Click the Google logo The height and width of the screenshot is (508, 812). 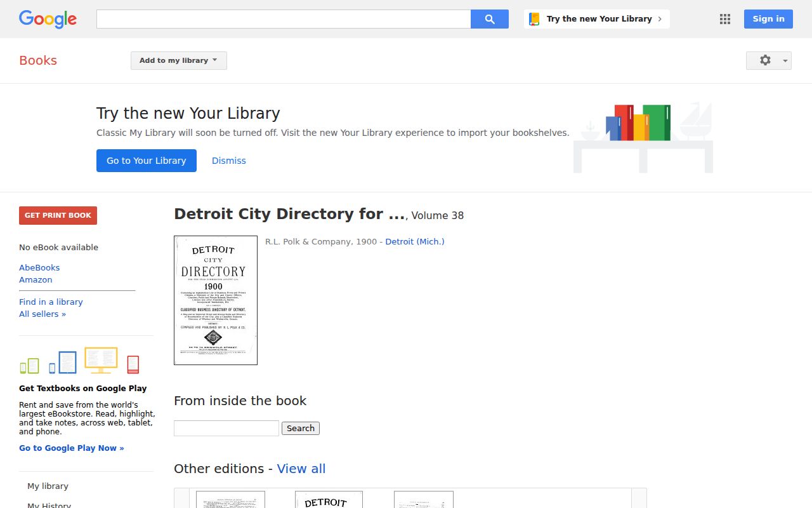[48, 19]
